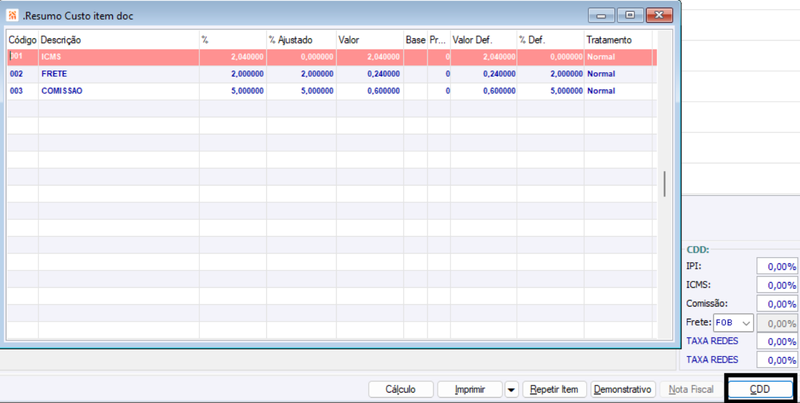Close the Resumo Custo item doc window
The image size is (800, 403).
[x=659, y=15]
